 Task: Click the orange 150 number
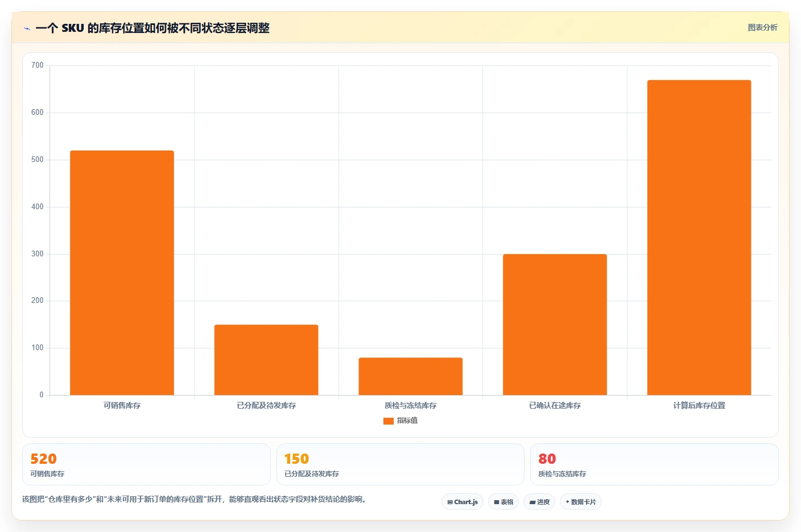pos(296,459)
